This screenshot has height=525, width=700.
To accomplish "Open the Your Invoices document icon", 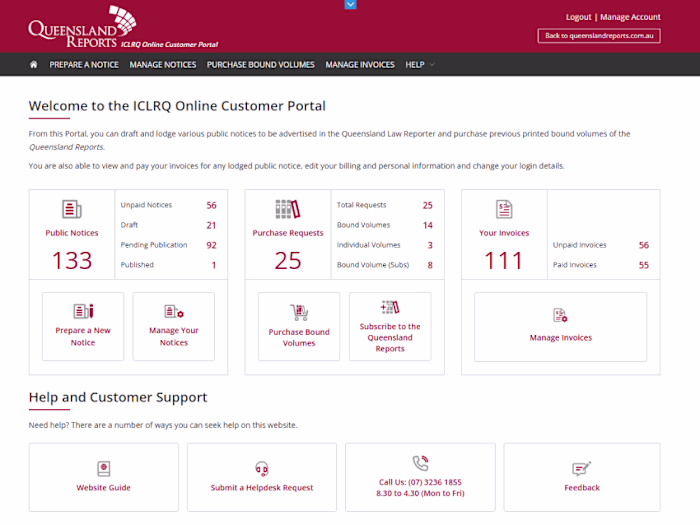I will (504, 209).
